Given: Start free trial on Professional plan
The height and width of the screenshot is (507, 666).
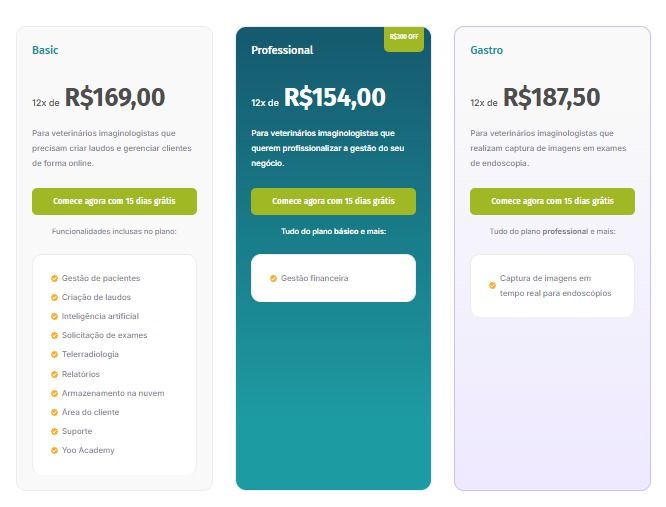Looking at the screenshot, I should point(333,201).
